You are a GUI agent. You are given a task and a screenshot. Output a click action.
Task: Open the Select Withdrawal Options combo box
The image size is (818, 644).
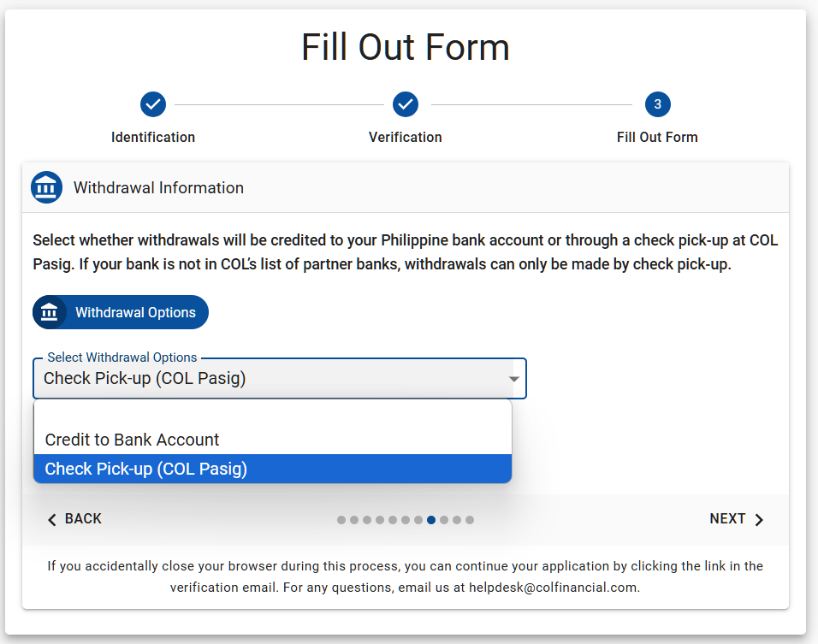pyautogui.click(x=274, y=379)
